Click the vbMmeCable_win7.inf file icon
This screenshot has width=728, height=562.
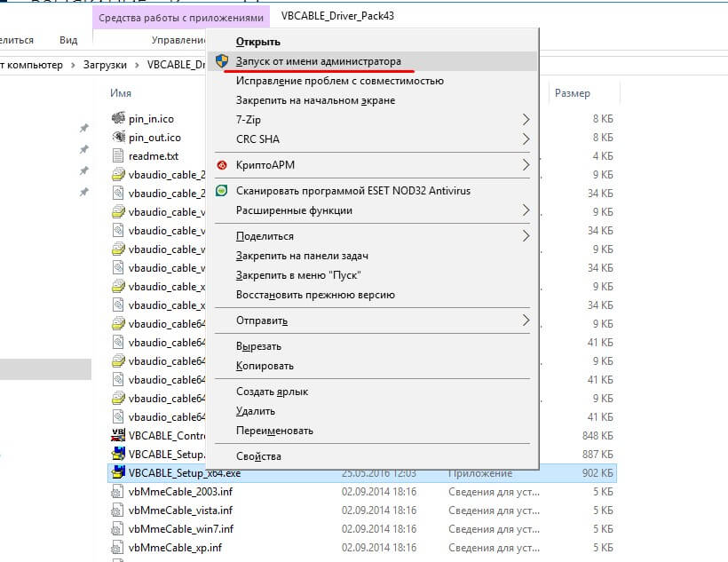pos(117,528)
